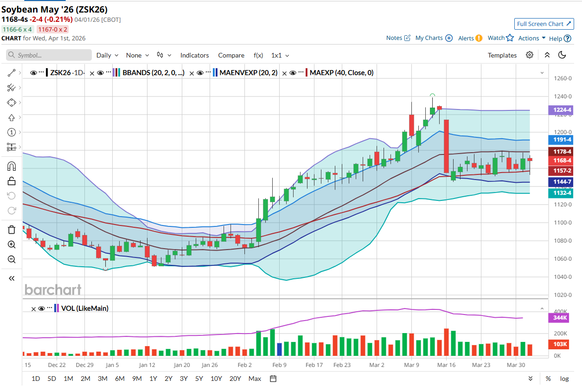Delete drawings with the trash can icon
The height and width of the screenshot is (392, 582).
coord(12,230)
